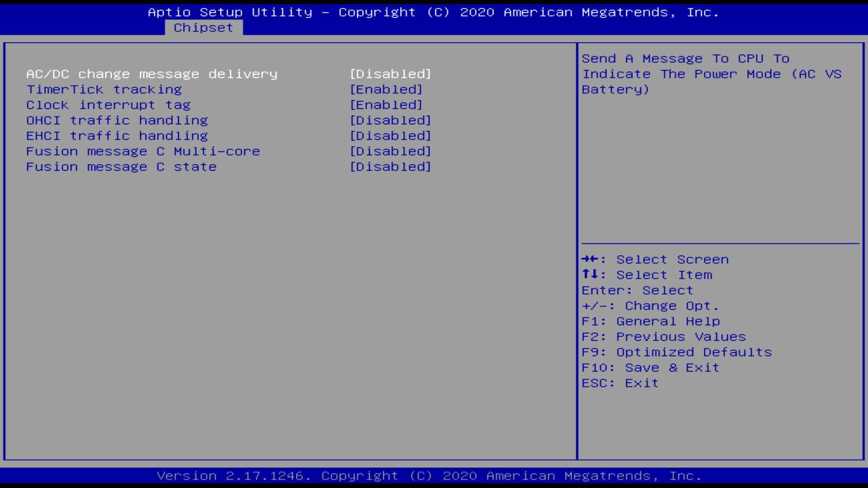868x488 pixels.
Task: Press F10 to Save and Exit
Action: (x=651, y=367)
